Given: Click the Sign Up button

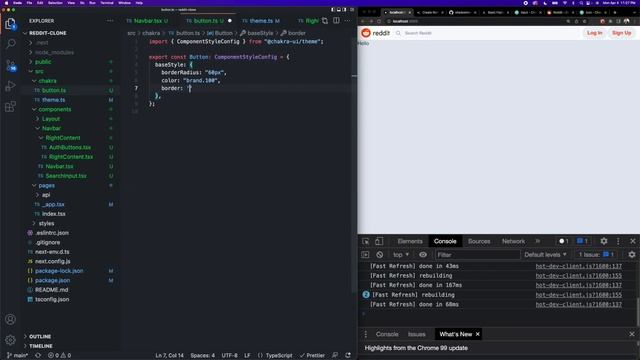Looking at the screenshot, I should click(621, 33).
